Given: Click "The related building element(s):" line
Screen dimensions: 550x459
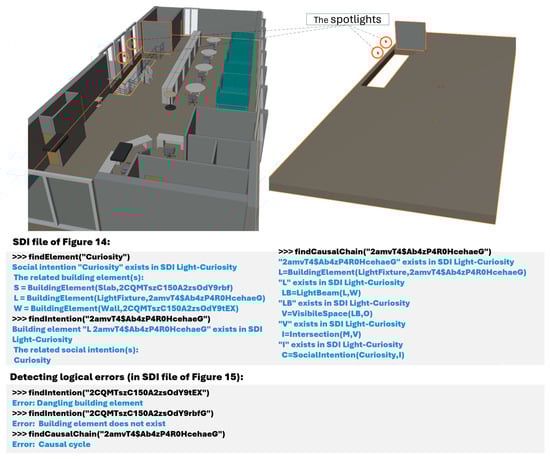Looking at the screenshot, I should (79, 277).
